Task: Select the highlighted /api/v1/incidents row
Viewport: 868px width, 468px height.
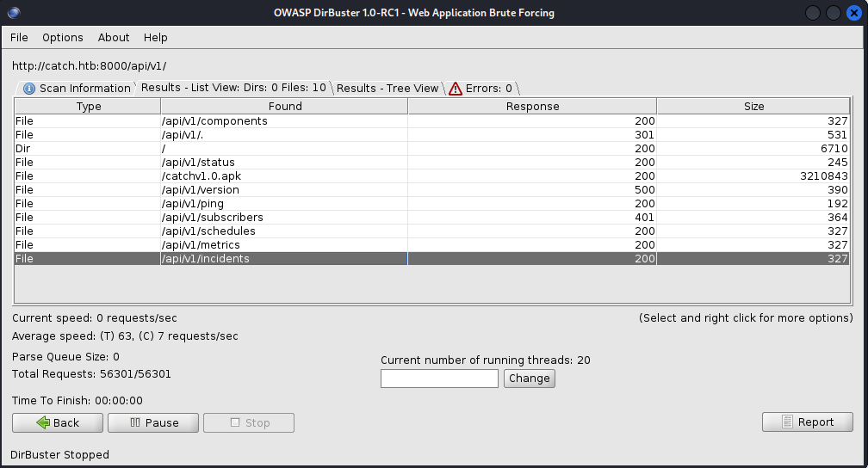Action: (x=431, y=258)
